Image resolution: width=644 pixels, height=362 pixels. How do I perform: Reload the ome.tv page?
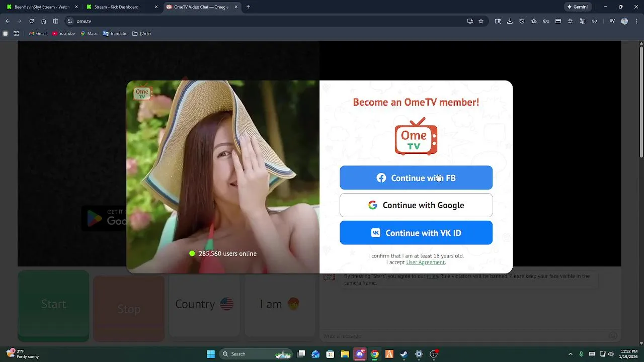click(x=32, y=21)
